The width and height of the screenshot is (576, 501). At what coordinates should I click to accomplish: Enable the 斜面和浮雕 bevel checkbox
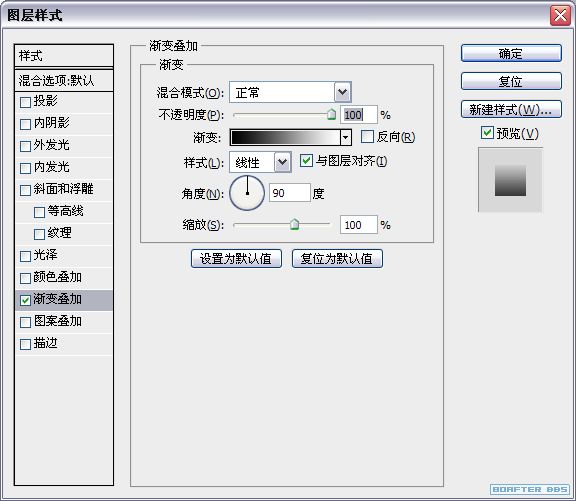tap(25, 190)
